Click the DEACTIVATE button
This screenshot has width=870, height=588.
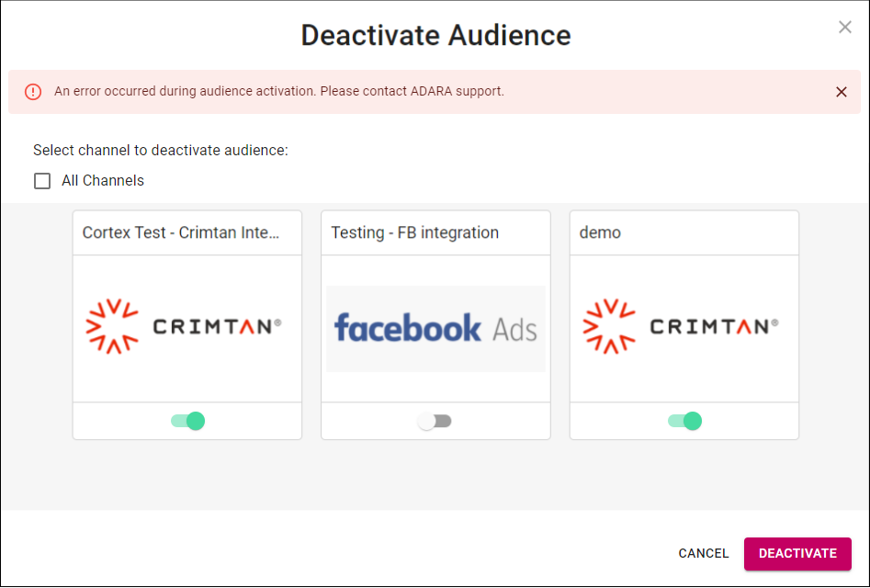pyautogui.click(x=797, y=554)
